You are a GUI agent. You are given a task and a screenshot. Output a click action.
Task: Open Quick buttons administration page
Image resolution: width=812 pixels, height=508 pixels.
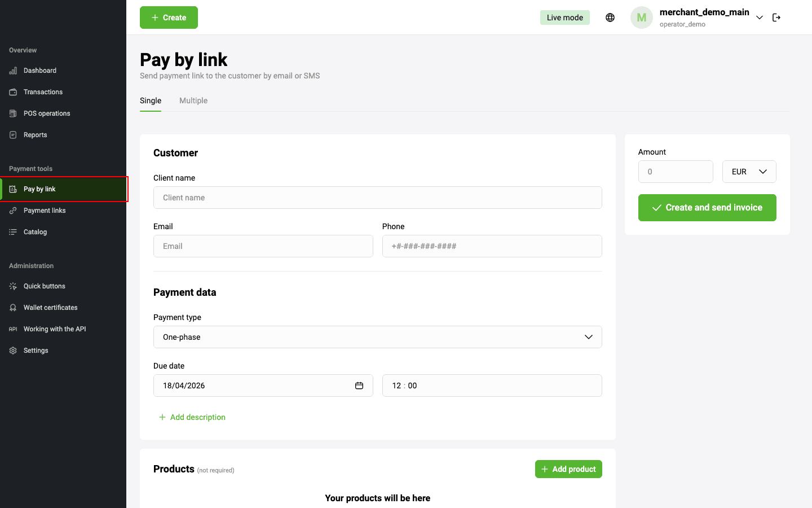pyautogui.click(x=44, y=286)
